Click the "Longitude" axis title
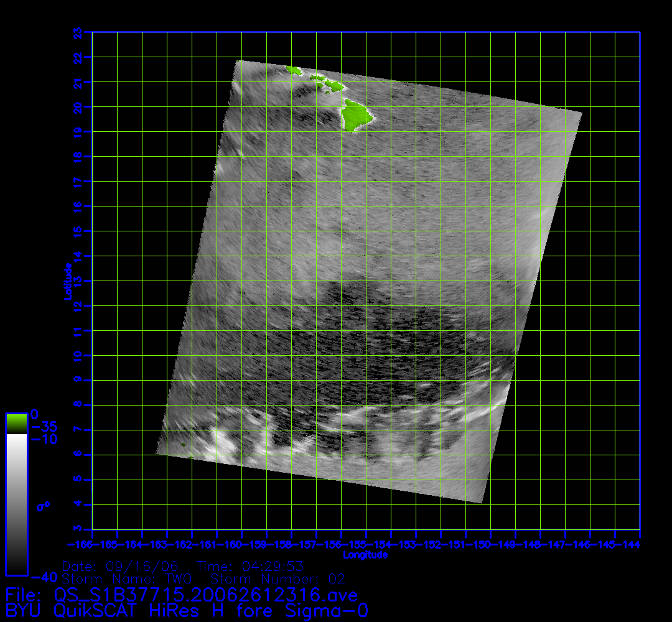Screen dimensions: 672x622 coord(365,555)
